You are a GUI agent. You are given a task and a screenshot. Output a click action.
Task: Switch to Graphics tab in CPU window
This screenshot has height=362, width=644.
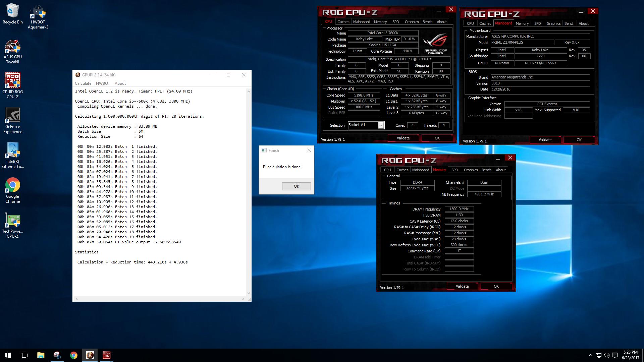412,22
